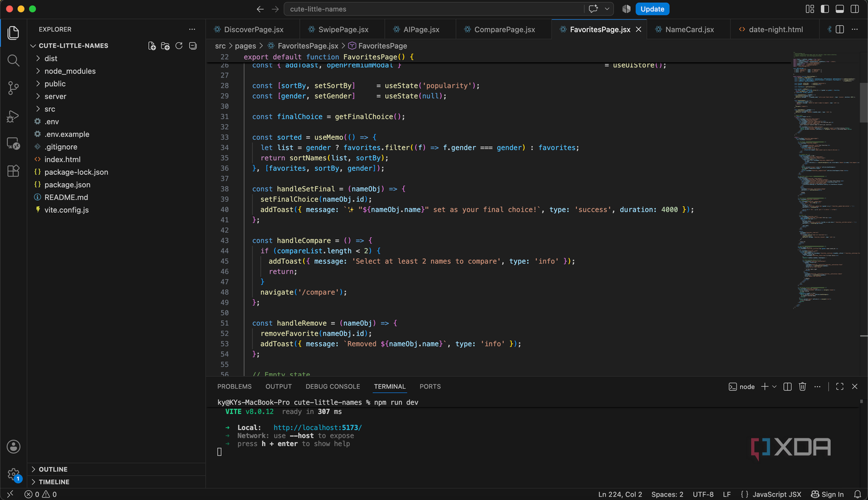Switch to ComparePage.jsx tab
Image resolution: width=868 pixels, height=500 pixels.
pyautogui.click(x=505, y=29)
